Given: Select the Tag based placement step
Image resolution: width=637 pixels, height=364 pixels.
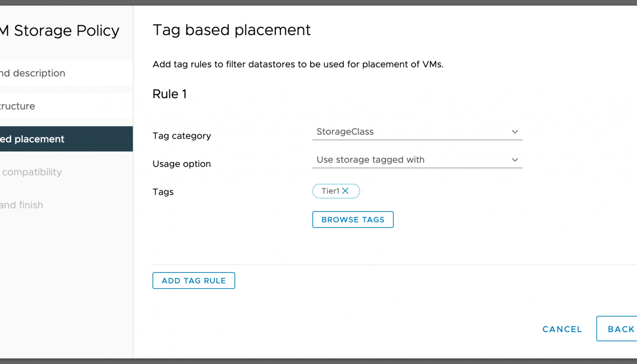Looking at the screenshot, I should click(33, 139).
